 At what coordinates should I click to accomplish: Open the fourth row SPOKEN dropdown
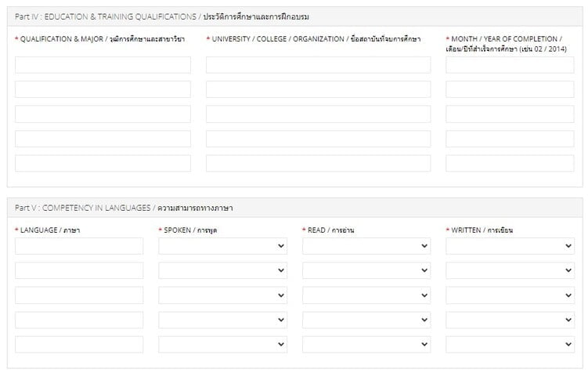tap(222, 320)
